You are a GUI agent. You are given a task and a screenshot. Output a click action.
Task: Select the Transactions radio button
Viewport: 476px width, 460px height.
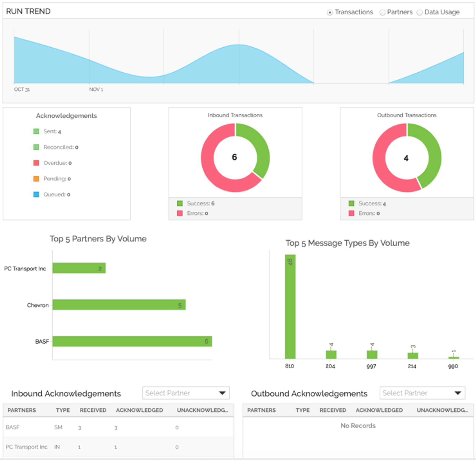[330, 12]
